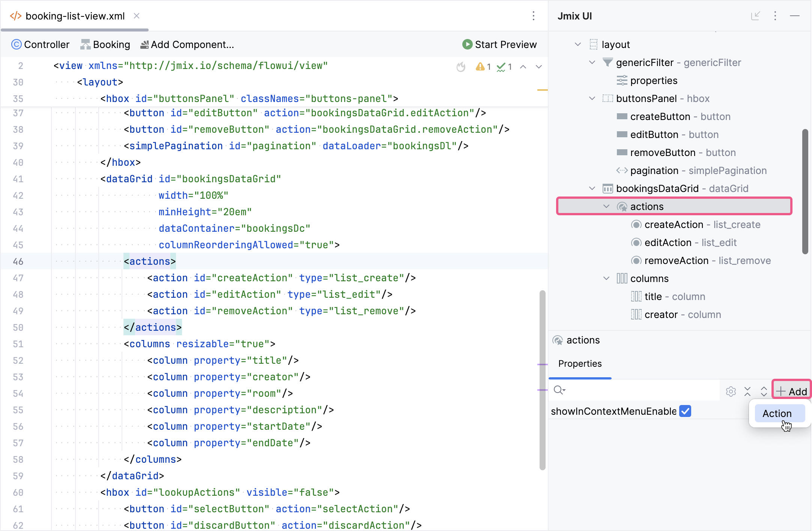Open Jmix UI panel options menu
This screenshot has height=531, width=812.
point(775,16)
